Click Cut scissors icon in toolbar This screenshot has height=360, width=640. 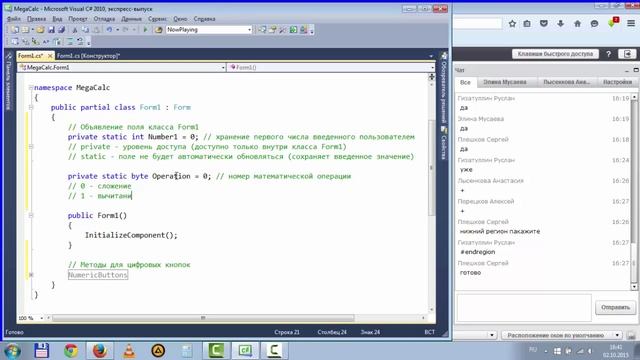(x=75, y=30)
